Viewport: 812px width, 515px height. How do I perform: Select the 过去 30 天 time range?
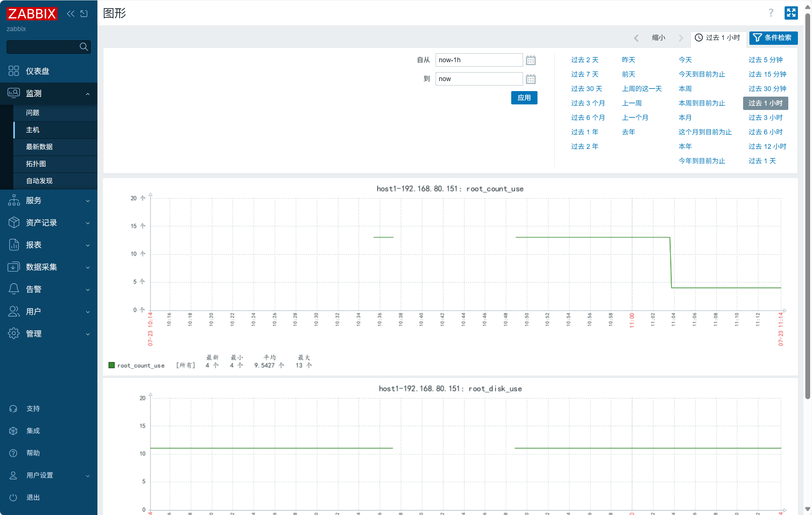tap(587, 89)
